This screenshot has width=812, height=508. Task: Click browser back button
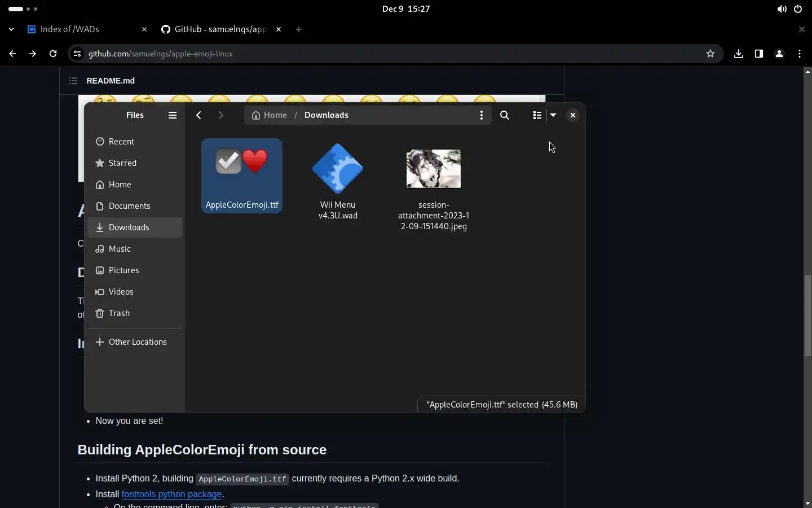[x=12, y=54]
